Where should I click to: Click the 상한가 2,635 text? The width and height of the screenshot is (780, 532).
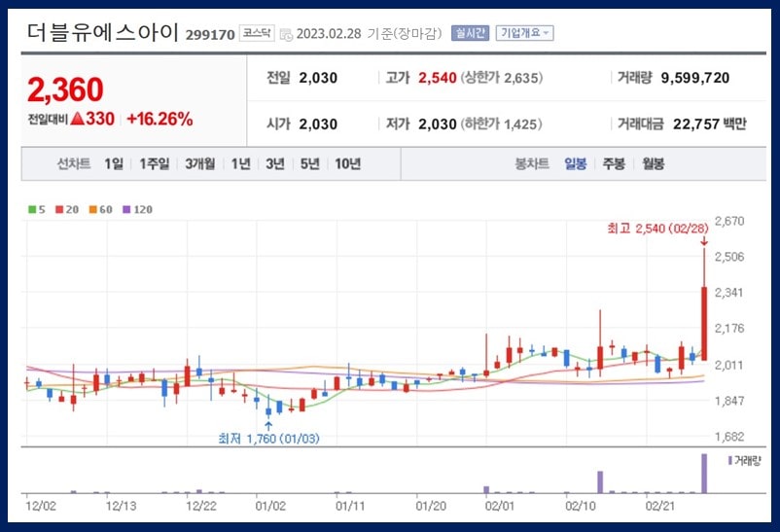[x=502, y=78]
